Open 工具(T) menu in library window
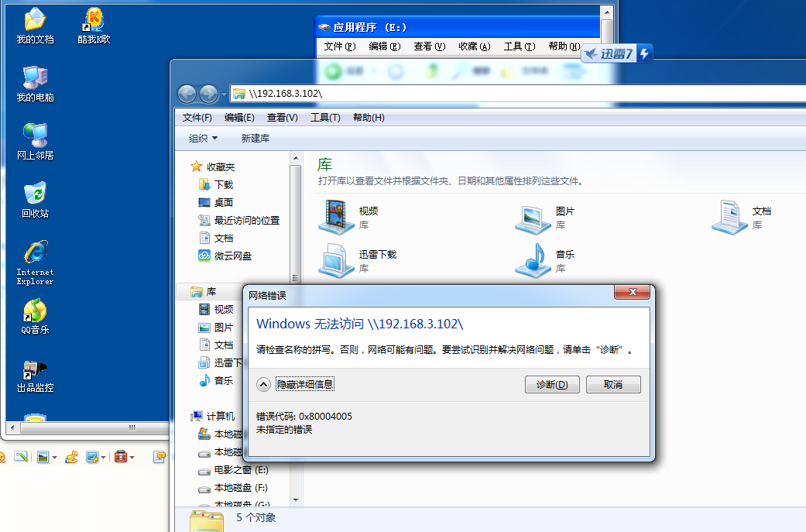Screen dimensions: 806x532 pyautogui.click(x=325, y=118)
